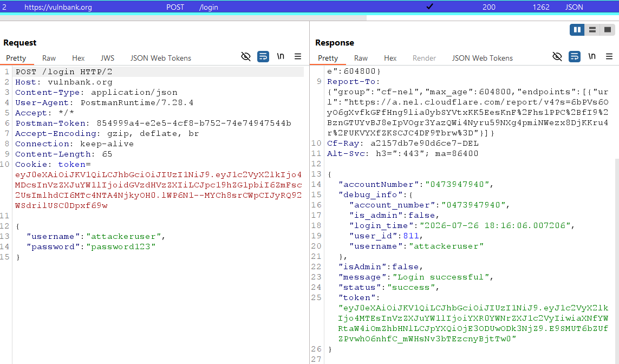Click the POST /login HTTP/2 request line
This screenshot has width=619, height=364.
coord(64,71)
